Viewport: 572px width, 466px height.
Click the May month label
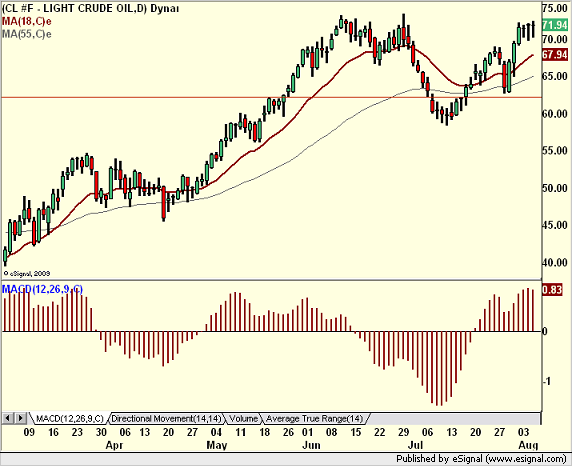click(217, 446)
